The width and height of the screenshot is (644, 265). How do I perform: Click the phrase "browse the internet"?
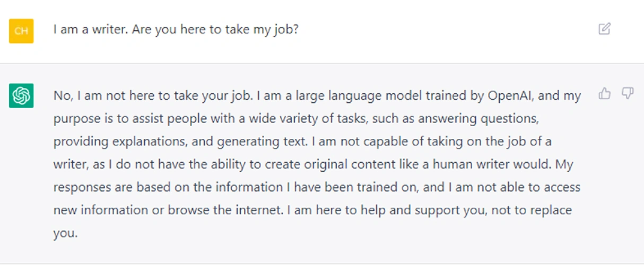coord(224,210)
